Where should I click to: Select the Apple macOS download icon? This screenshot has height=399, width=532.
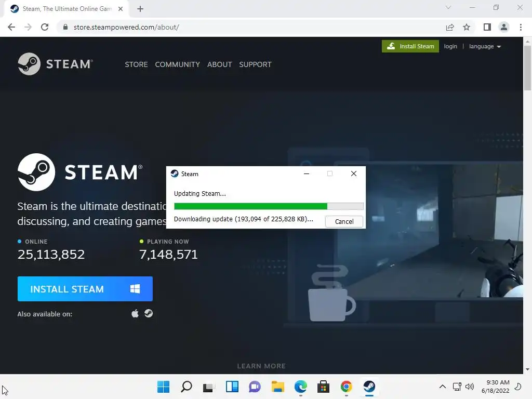click(x=135, y=313)
